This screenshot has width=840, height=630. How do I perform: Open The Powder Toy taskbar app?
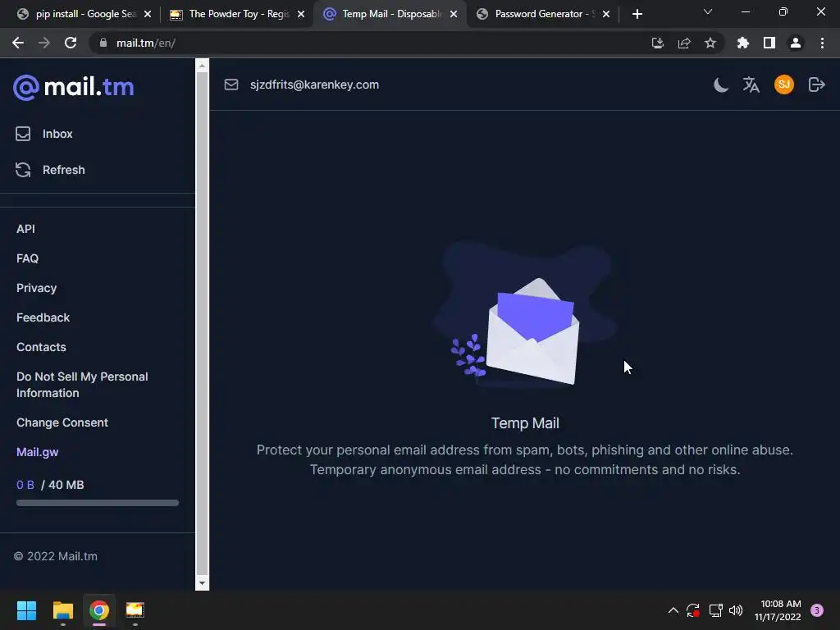point(135,610)
